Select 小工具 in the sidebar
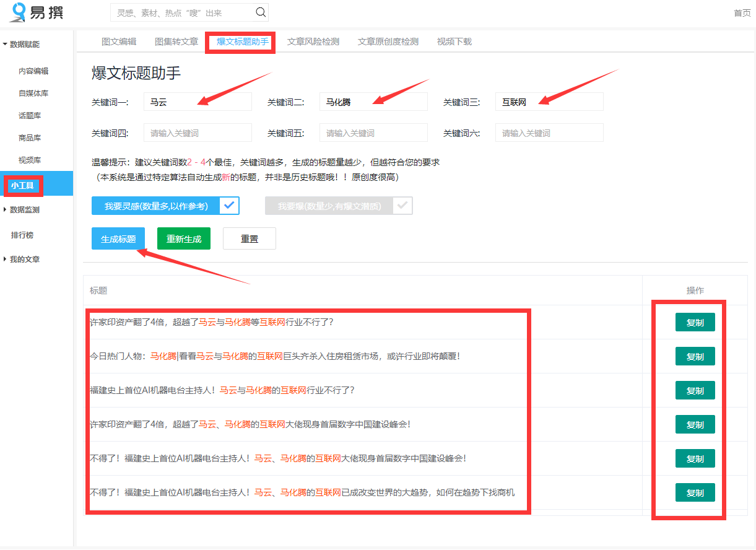 coord(37,185)
